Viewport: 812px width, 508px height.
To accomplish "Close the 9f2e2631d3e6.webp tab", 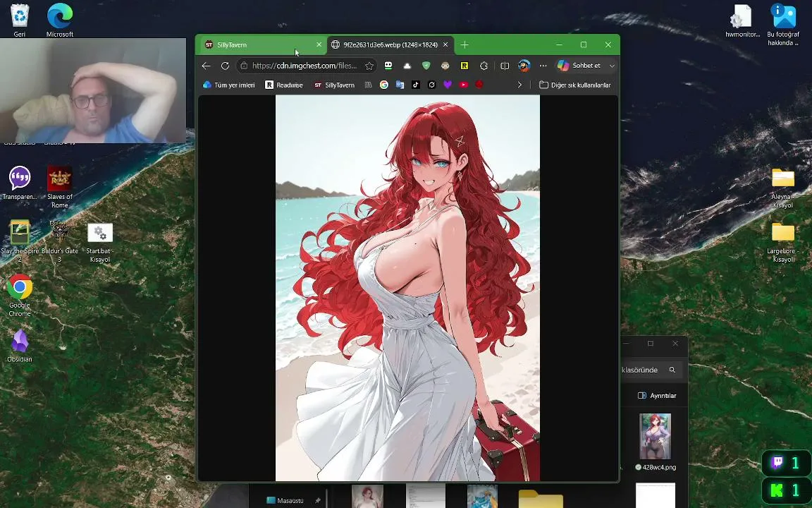I will pyautogui.click(x=445, y=44).
